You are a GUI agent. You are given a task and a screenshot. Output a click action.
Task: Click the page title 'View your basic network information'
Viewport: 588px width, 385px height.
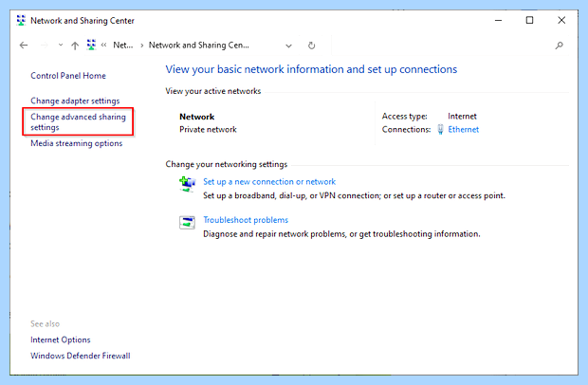tap(311, 69)
